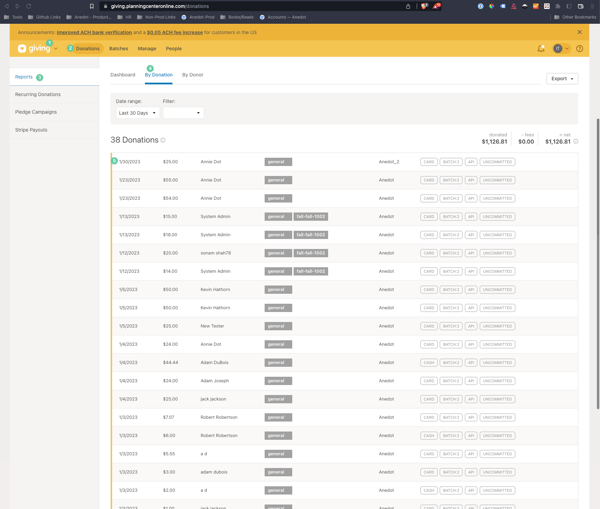
Task: Switch to the By Donor tab
Action: pos(192,75)
